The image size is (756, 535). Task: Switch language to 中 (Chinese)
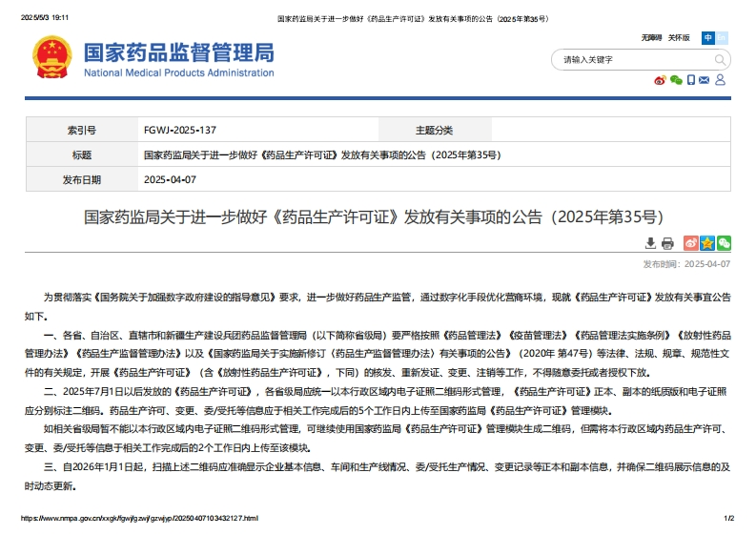708,38
